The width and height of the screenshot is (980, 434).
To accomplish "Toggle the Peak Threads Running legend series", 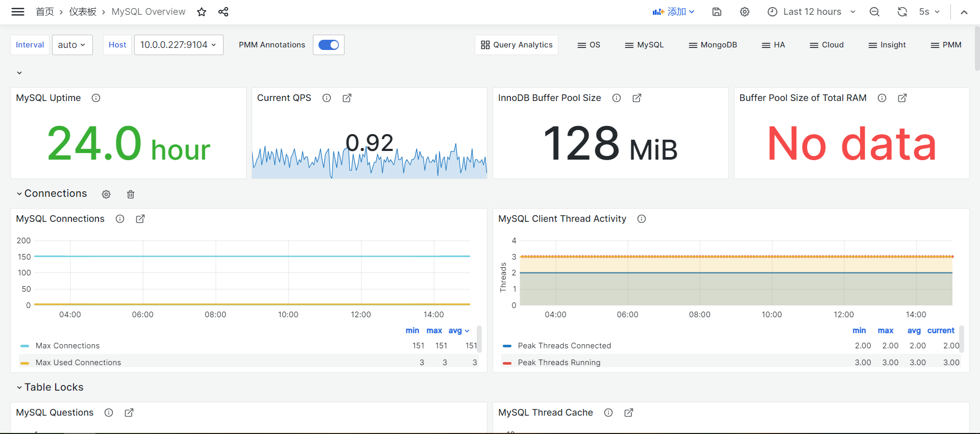I will tap(559, 363).
